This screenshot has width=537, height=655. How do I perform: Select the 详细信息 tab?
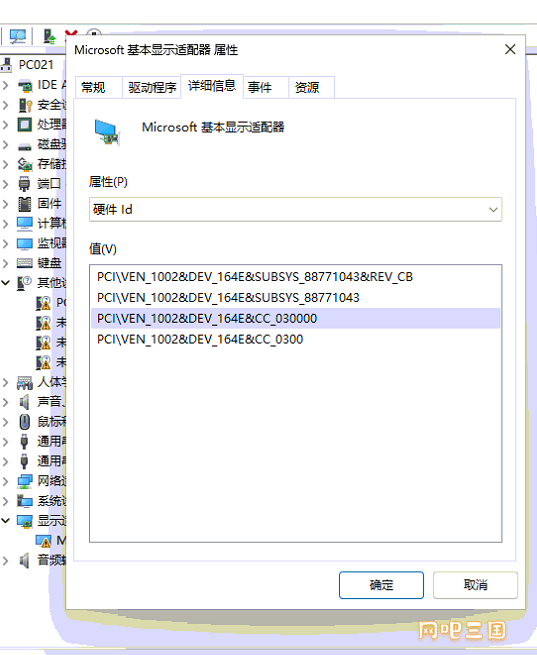point(212,86)
